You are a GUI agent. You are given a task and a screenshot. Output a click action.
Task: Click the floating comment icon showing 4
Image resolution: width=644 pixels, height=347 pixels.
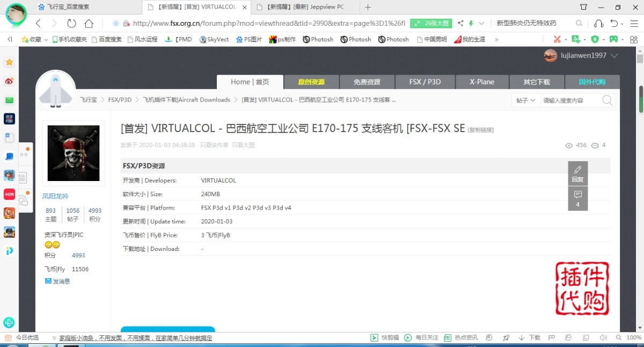pyautogui.click(x=578, y=199)
